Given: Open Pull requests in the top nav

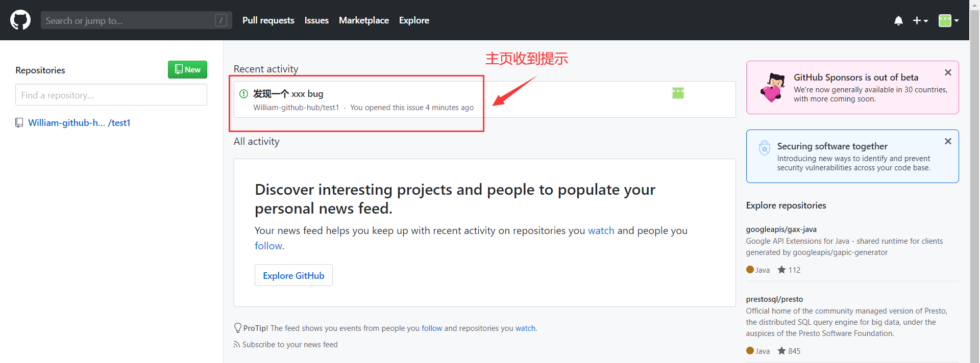Looking at the screenshot, I should click(268, 20).
